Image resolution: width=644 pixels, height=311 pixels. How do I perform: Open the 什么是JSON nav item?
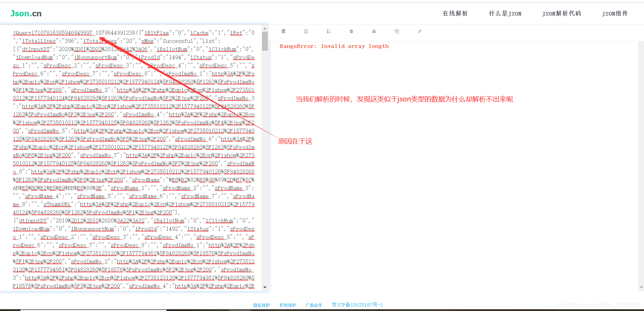[505, 14]
